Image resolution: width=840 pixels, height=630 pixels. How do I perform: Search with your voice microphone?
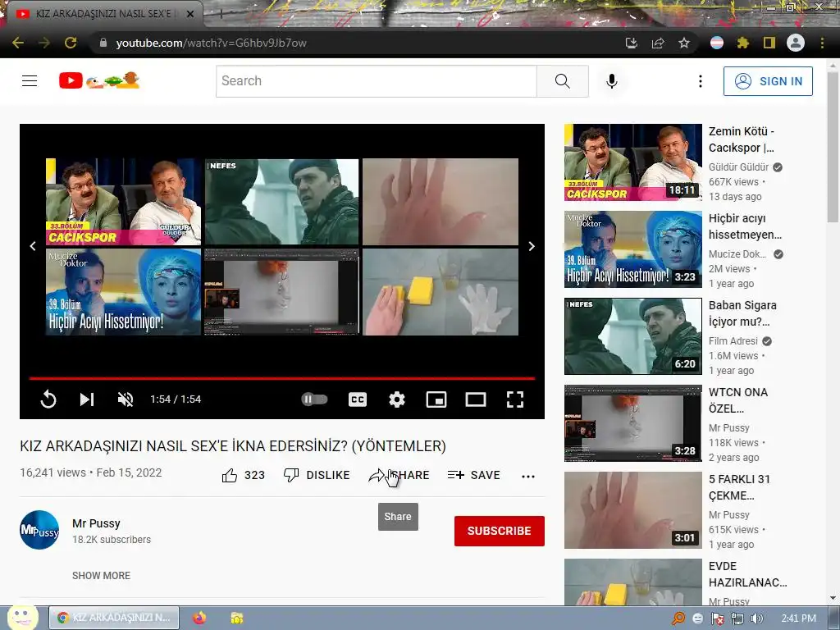612,81
